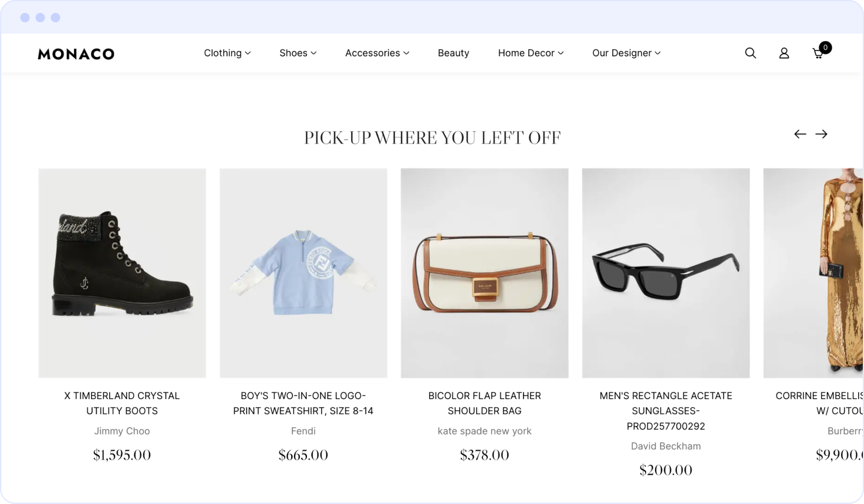Click the previous arrow of the carousel
This screenshot has width=864, height=504.
tap(800, 134)
